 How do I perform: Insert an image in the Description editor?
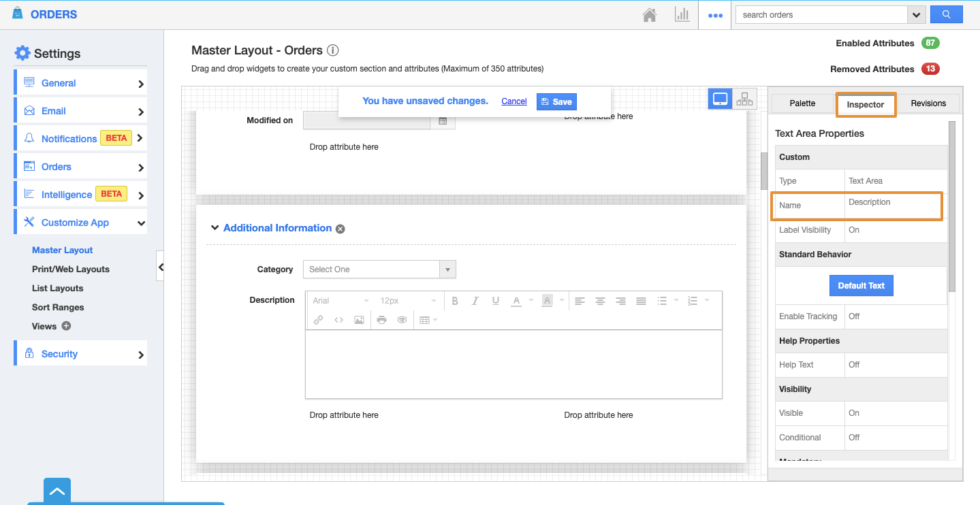(359, 320)
